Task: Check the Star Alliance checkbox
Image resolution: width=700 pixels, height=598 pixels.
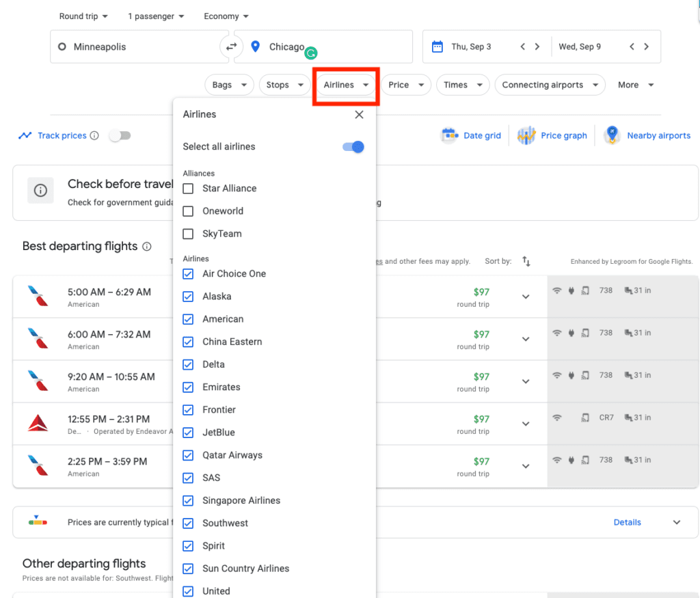Action: tap(187, 188)
